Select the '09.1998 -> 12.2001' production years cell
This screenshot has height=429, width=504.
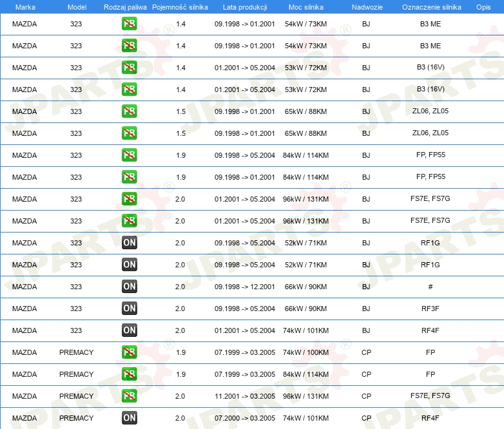245,287
